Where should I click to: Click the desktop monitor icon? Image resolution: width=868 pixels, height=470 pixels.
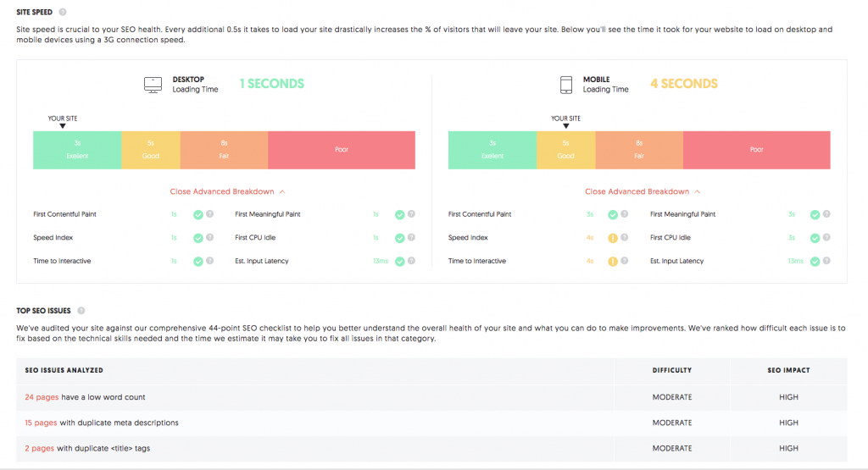pyautogui.click(x=153, y=85)
